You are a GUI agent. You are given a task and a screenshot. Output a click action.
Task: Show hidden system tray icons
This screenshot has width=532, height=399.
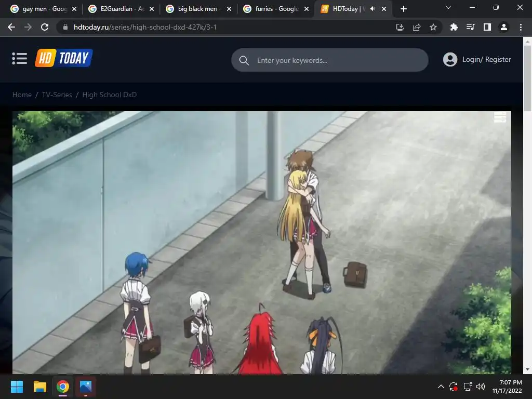pyautogui.click(x=441, y=387)
